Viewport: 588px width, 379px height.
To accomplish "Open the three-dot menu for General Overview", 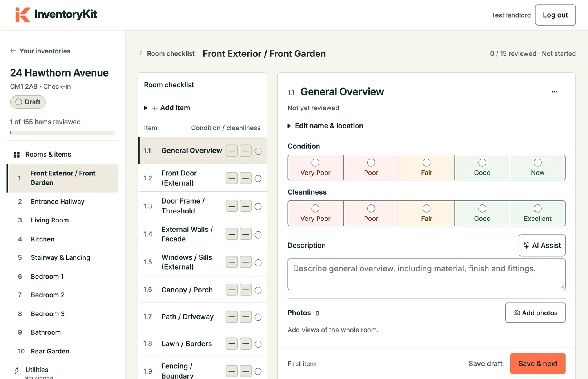I will click(x=554, y=92).
